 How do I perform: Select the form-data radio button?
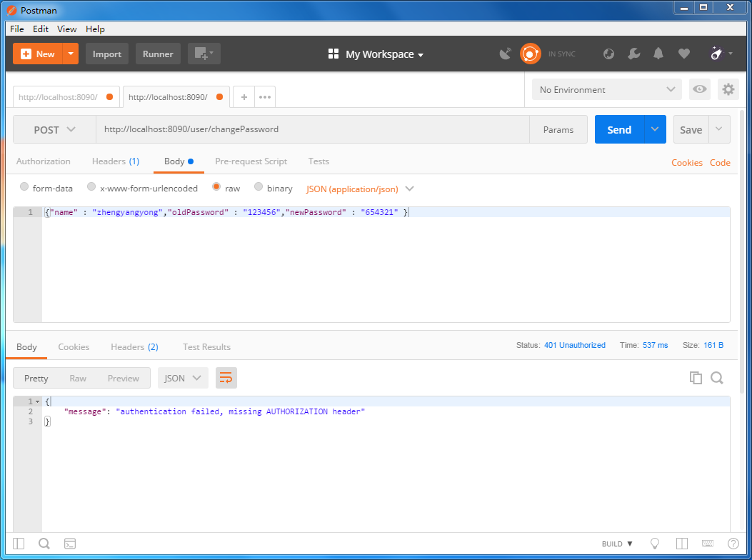coord(25,188)
